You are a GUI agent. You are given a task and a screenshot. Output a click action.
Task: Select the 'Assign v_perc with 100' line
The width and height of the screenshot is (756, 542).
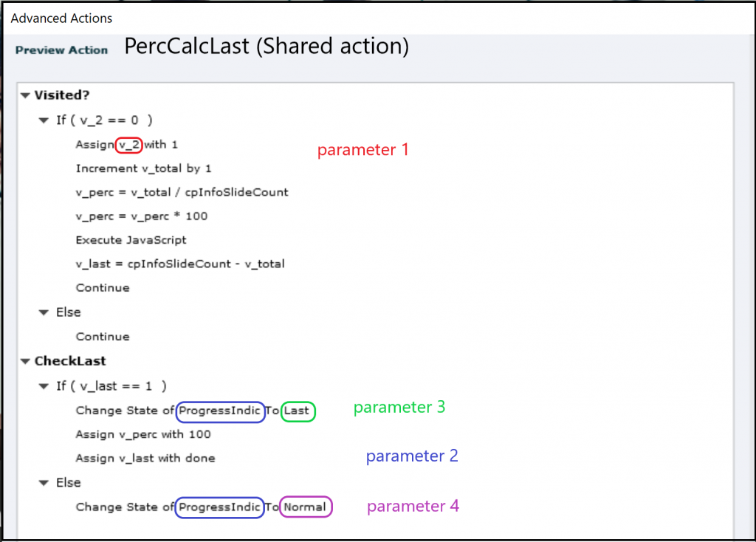143,434
